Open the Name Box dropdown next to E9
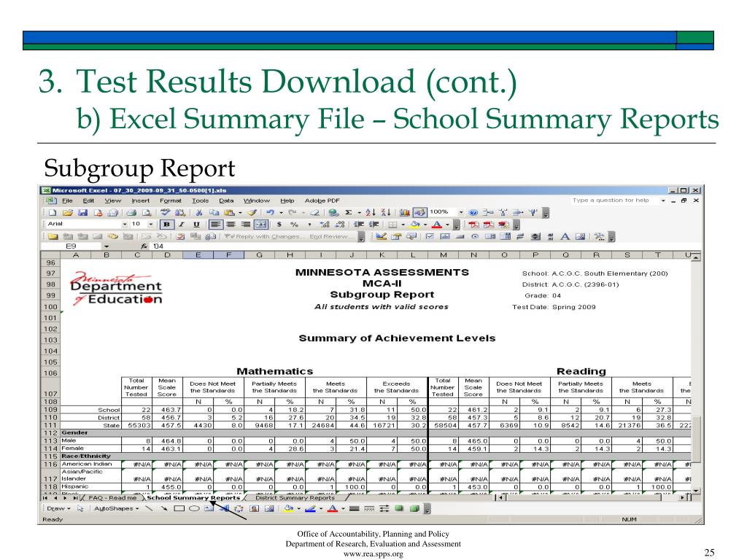The height and width of the screenshot is (560, 747). (x=107, y=246)
